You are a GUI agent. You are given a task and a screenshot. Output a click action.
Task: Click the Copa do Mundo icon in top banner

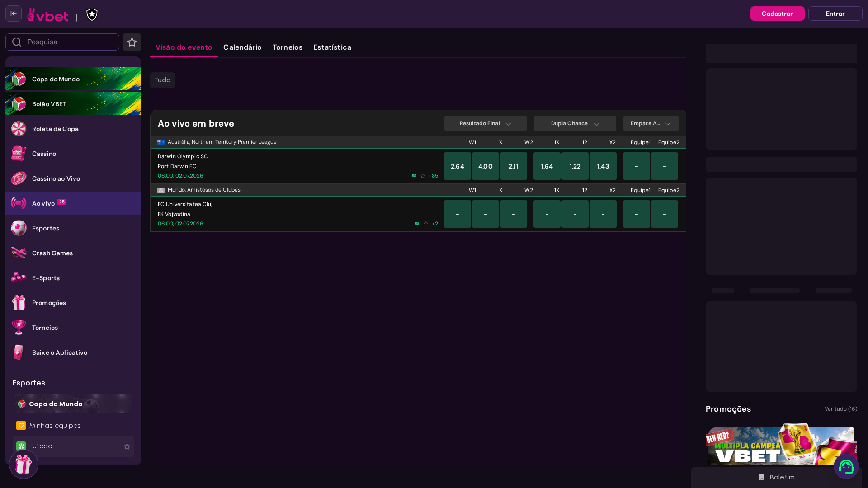(x=19, y=79)
